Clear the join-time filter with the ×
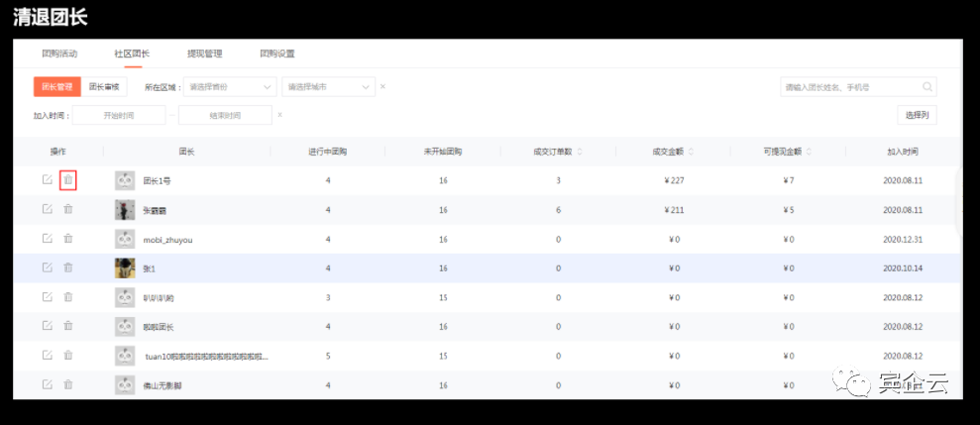980x425 pixels. 279,115
